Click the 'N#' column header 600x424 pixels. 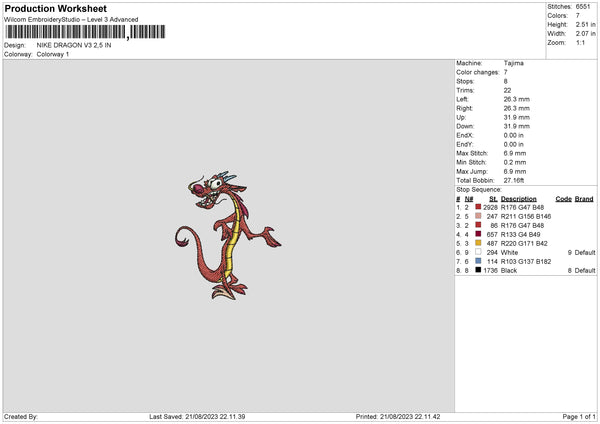coord(469,199)
